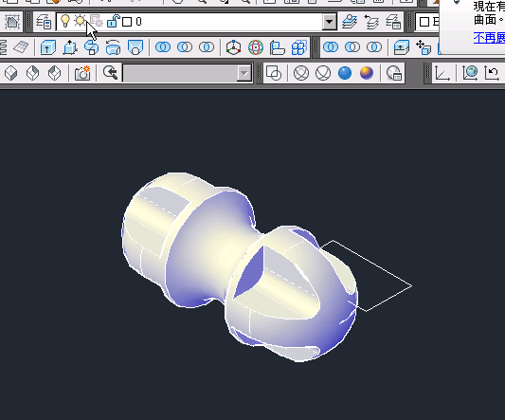
Task: Click Intersect in the Modeling toolbar
Action: pos(207,47)
